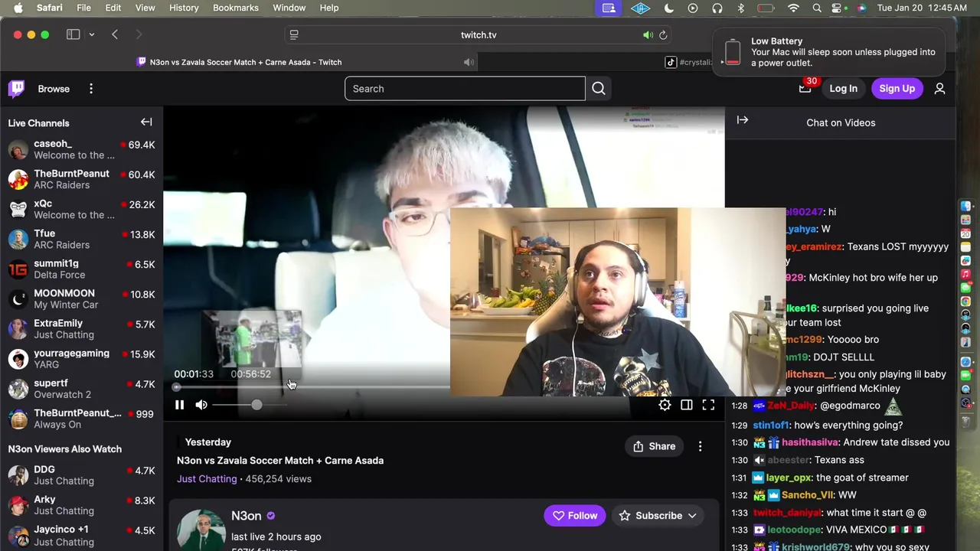Open Jaycinco +1 channel
Viewport: 980px width, 551px height.
(81, 535)
